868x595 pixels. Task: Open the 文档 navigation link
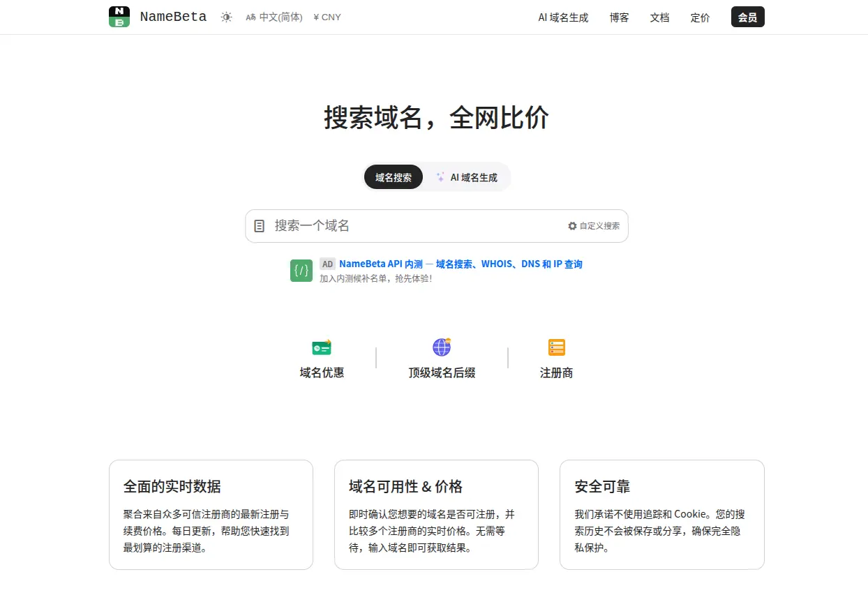coord(659,17)
